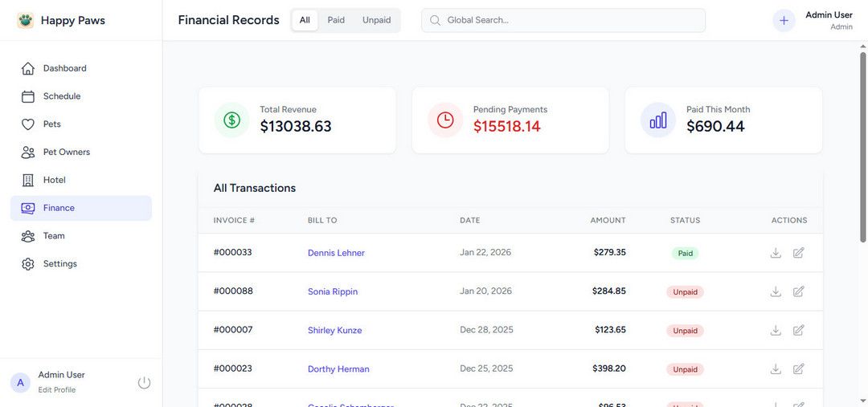Click the Pending Payments clock icon
This screenshot has height=407, width=868.
445,120
